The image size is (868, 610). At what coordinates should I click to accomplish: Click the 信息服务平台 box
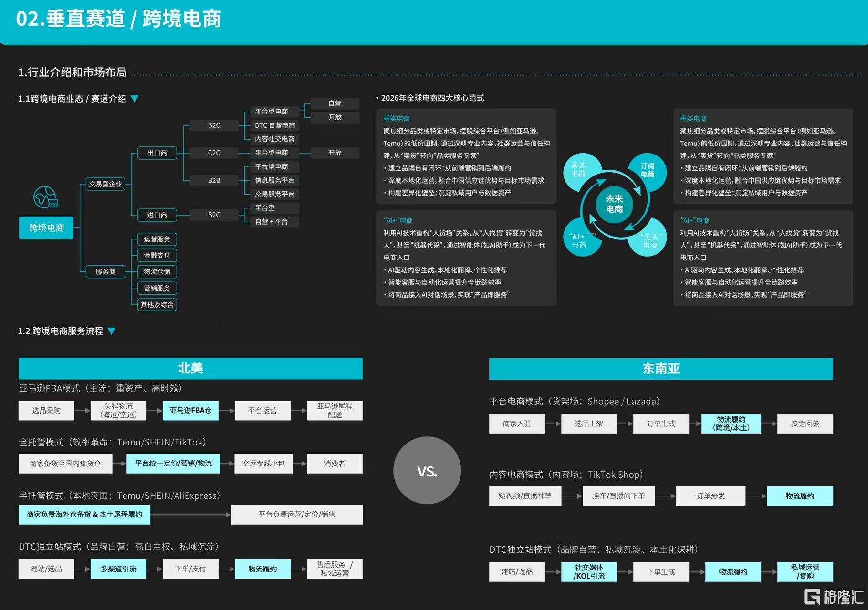click(x=275, y=180)
